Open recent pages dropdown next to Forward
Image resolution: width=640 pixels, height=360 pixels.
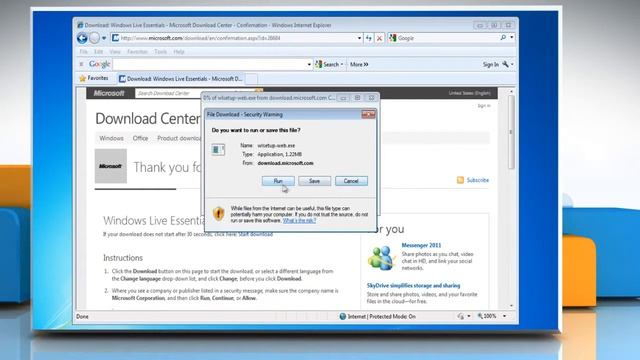pos(104,38)
